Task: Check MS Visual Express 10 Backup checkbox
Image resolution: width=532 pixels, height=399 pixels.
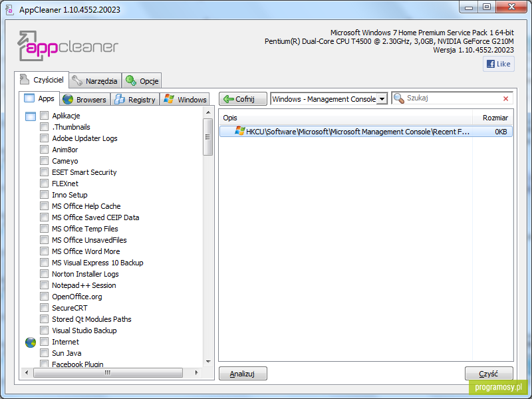Action: point(44,263)
